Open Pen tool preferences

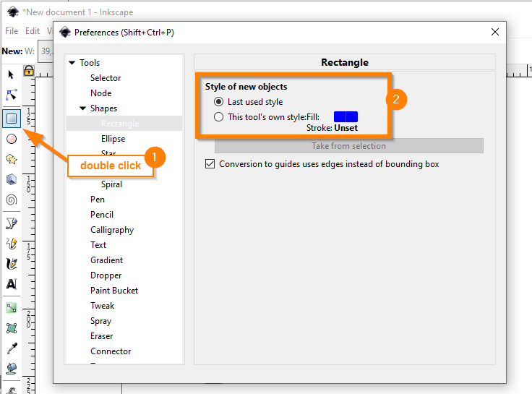pos(98,200)
